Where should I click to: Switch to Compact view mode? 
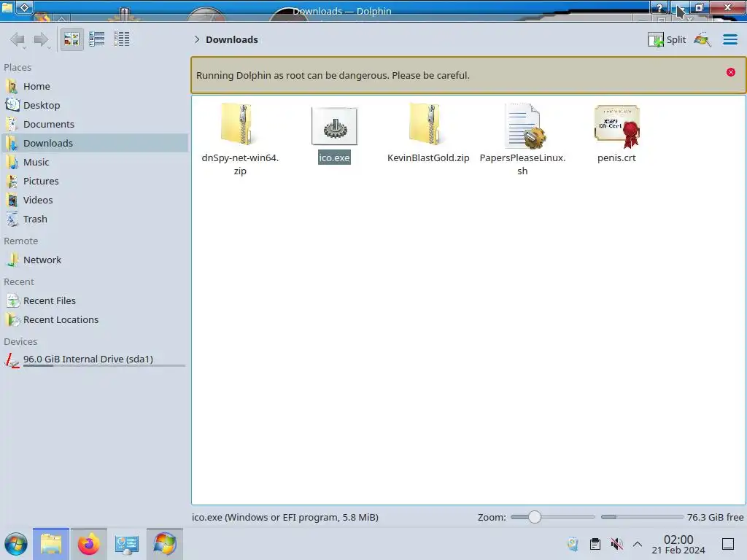[97, 39]
